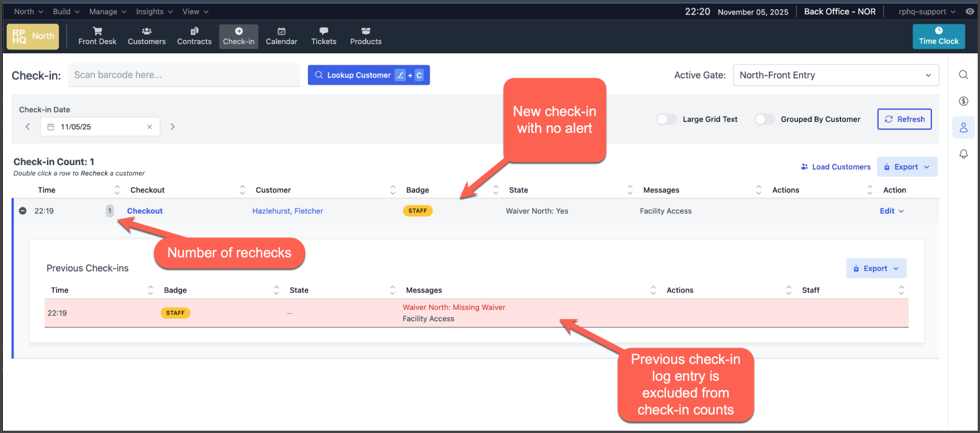Open the Manage menu

click(x=108, y=11)
